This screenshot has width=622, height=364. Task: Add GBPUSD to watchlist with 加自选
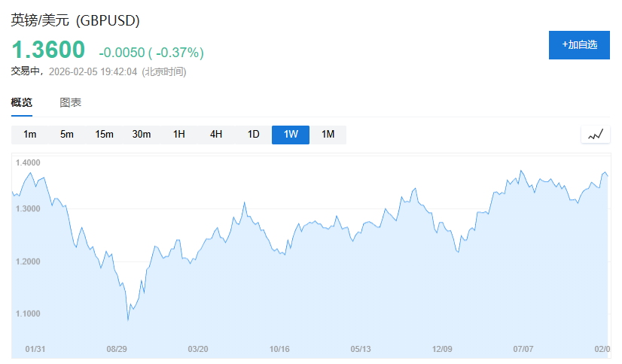[x=579, y=45]
